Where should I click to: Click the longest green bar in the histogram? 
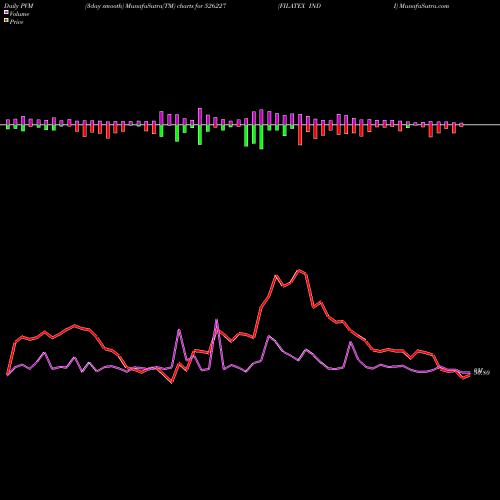(261, 137)
